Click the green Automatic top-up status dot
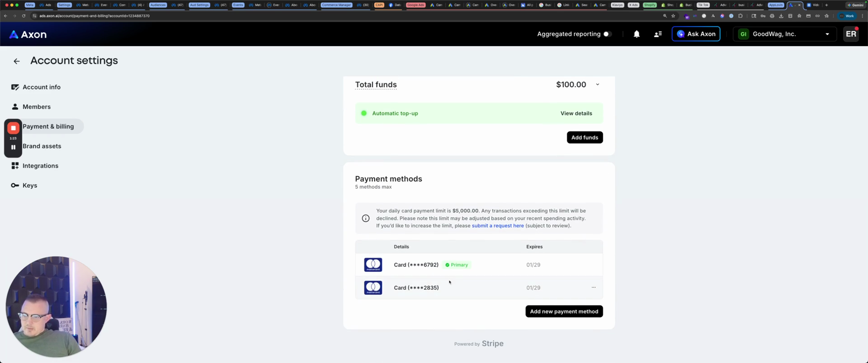868x363 pixels. (x=363, y=113)
